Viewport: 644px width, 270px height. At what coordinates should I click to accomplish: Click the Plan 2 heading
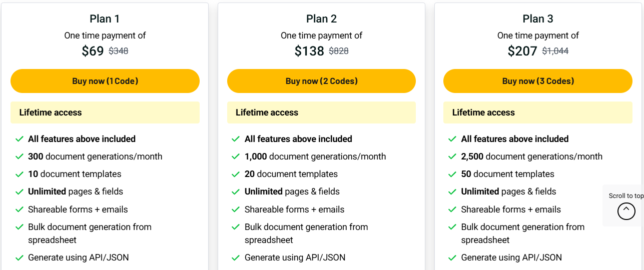321,19
